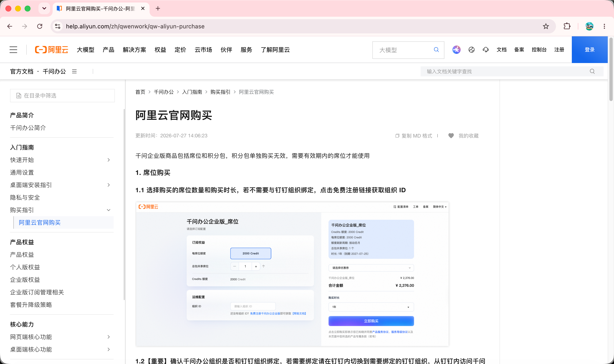Screen dimensions: 614x364
Task: Click the copy icon next to 复制 MD 格式
Action: (x=397, y=136)
